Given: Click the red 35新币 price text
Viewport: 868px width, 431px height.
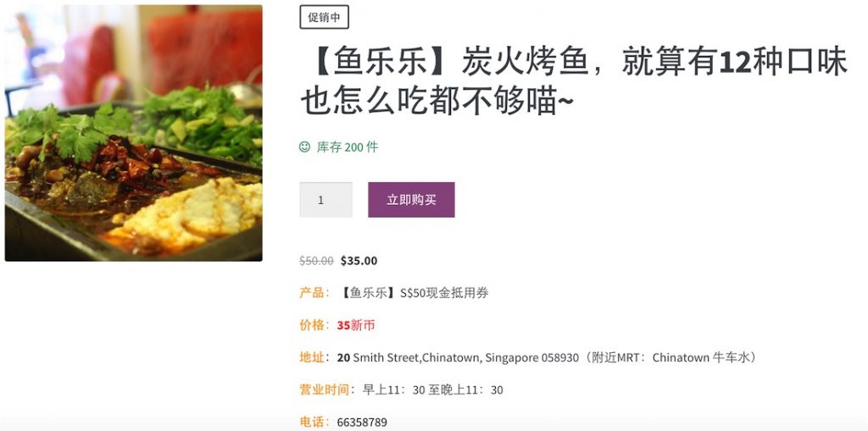Looking at the screenshot, I should 356,325.
